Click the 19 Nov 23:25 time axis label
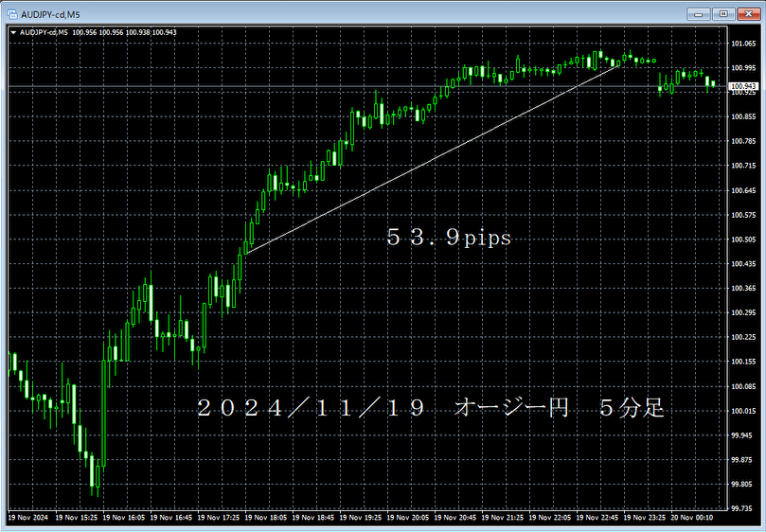This screenshot has width=766, height=532. tap(645, 517)
